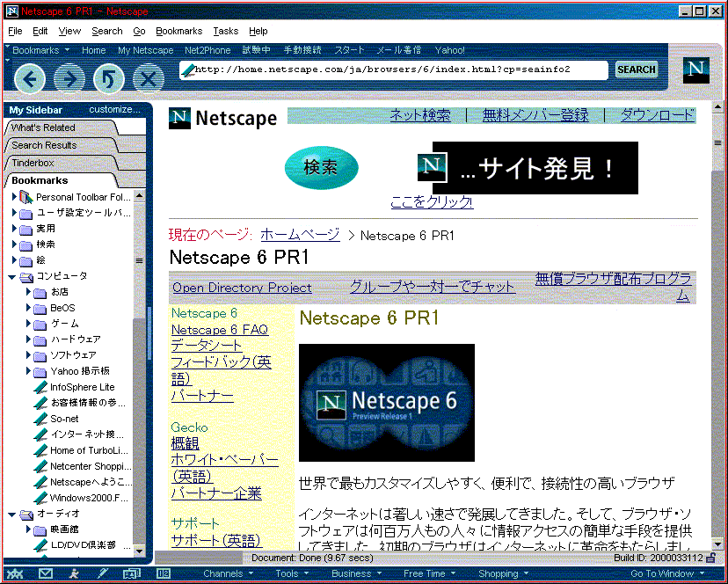This screenshot has width=728, height=584.
Task: Click the ダウンロード link in the page header
Action: pyautogui.click(x=658, y=114)
